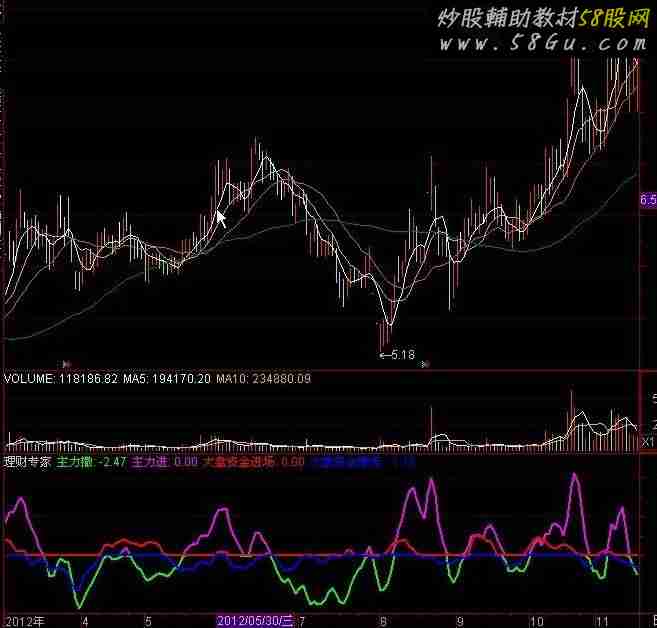Click the small red marker below the 5.18 label
The width and height of the screenshot is (657, 628).
(x=424, y=365)
